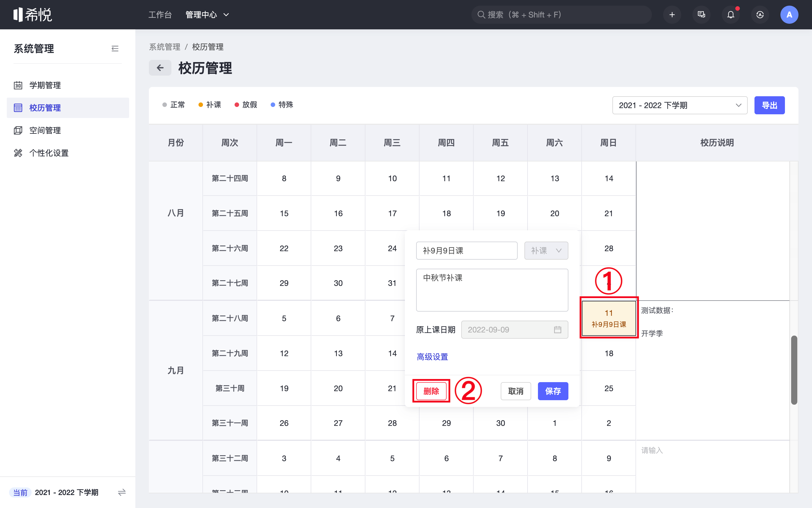Click the 特殊 blue legend dot

(x=273, y=105)
